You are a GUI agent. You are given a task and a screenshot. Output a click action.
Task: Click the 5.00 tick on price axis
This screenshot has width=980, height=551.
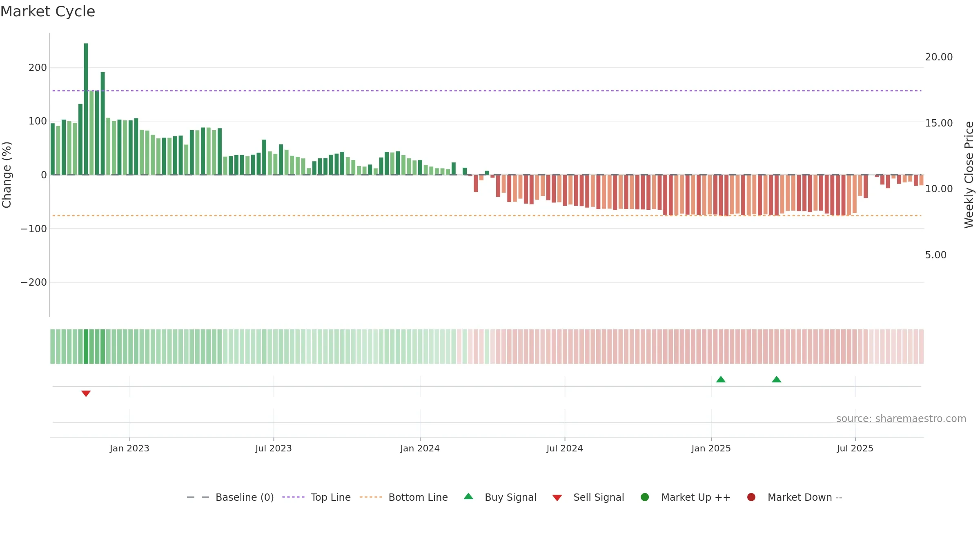coord(935,255)
